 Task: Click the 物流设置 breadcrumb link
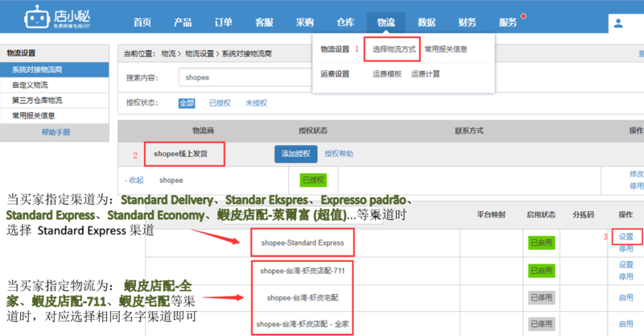coord(200,54)
